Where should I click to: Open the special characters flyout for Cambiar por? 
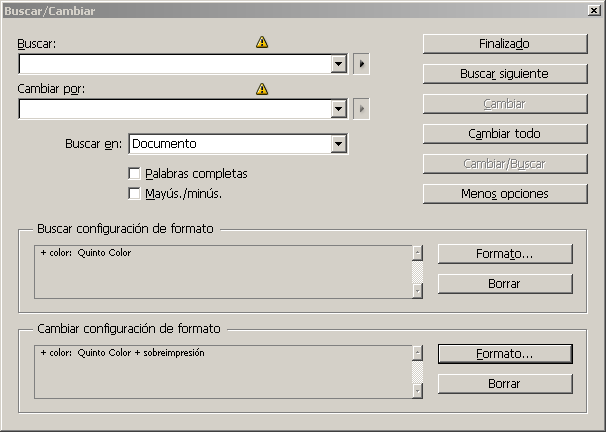361,109
